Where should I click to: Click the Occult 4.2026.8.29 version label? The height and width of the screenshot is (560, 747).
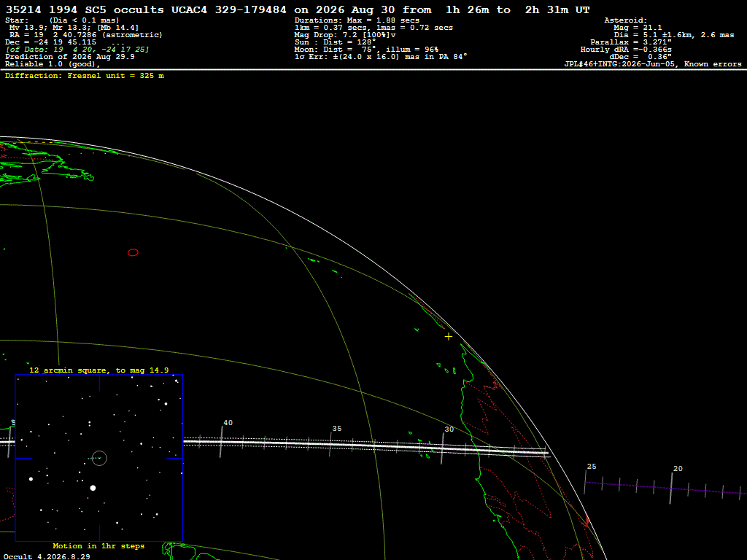click(47, 556)
